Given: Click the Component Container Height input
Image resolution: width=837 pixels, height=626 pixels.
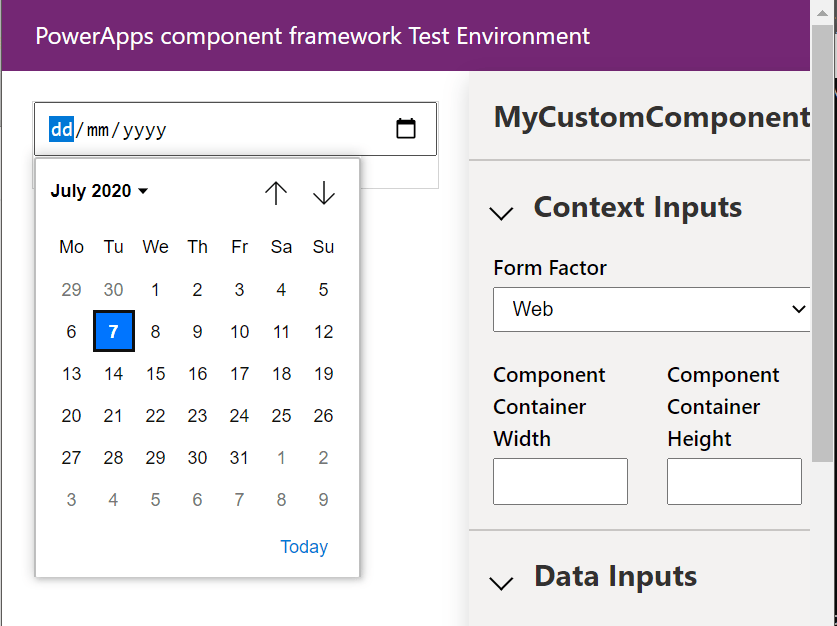Looking at the screenshot, I should click(x=734, y=481).
